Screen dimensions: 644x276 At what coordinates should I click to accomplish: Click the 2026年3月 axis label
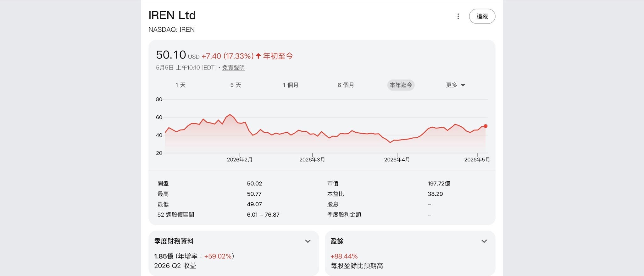pos(312,160)
